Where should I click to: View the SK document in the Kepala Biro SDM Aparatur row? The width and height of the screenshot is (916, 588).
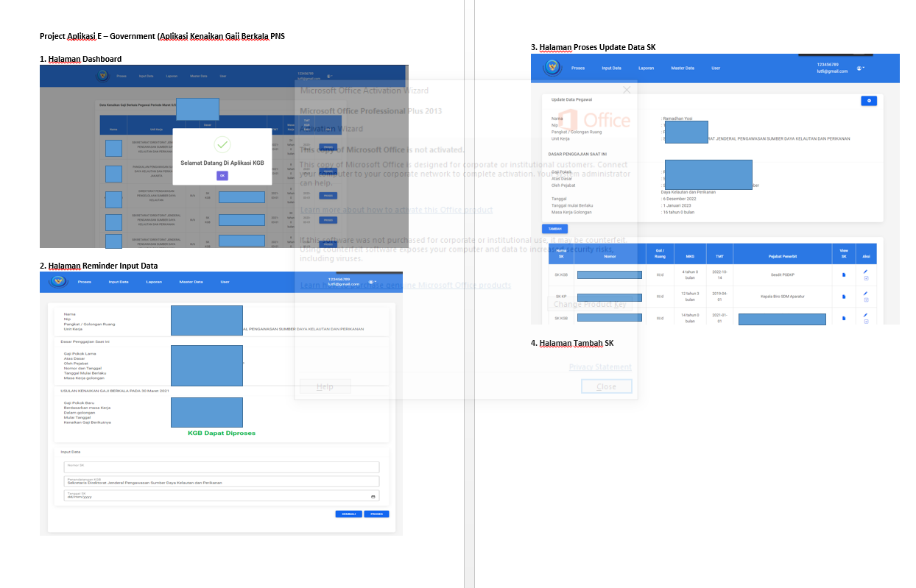coord(844,297)
